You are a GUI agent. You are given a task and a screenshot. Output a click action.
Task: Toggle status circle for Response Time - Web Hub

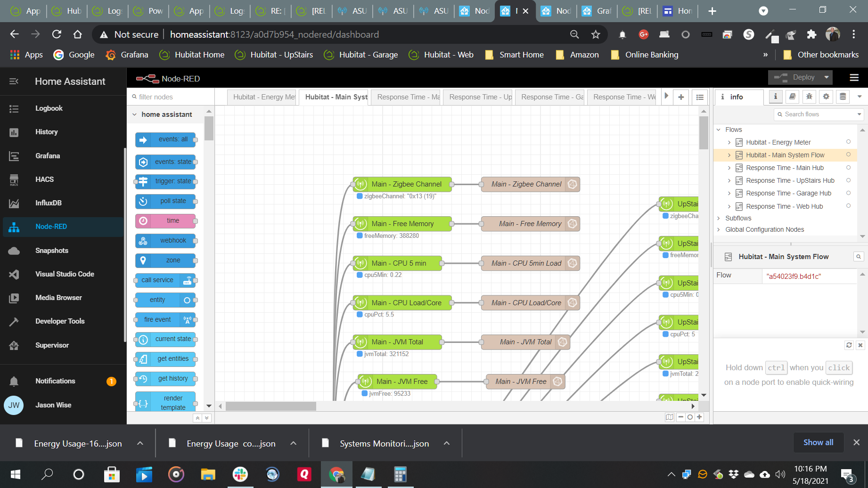click(x=848, y=206)
